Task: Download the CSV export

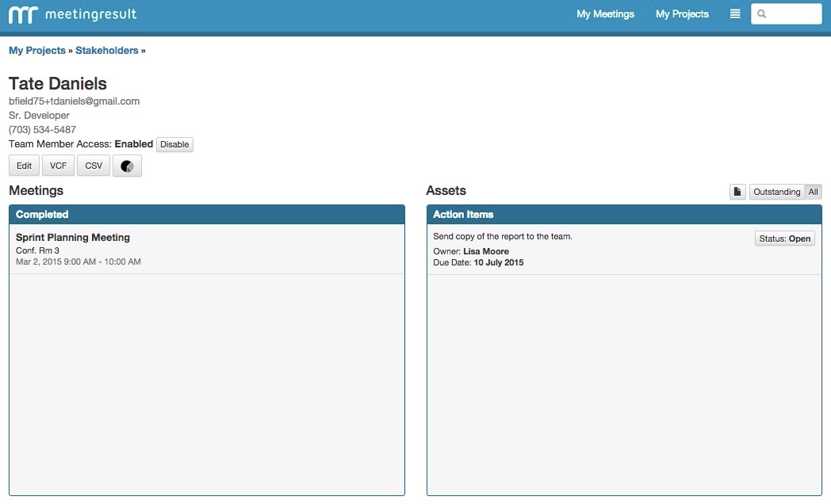Action: point(94,166)
